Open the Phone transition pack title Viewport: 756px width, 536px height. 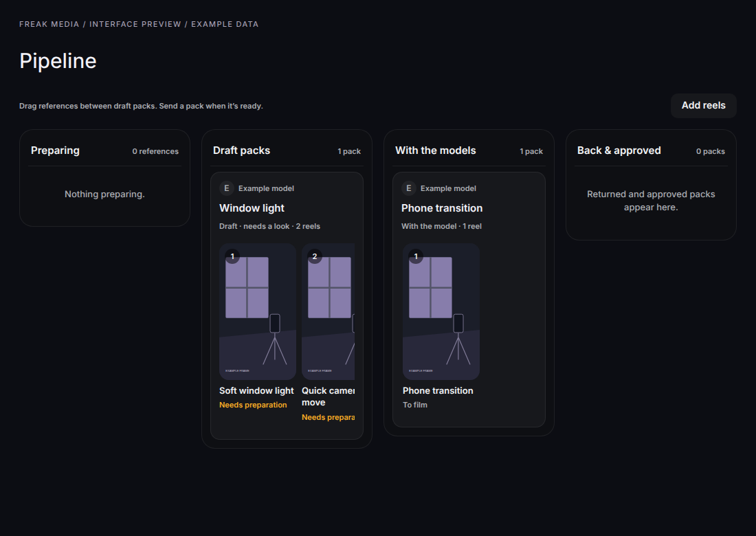[442, 208]
